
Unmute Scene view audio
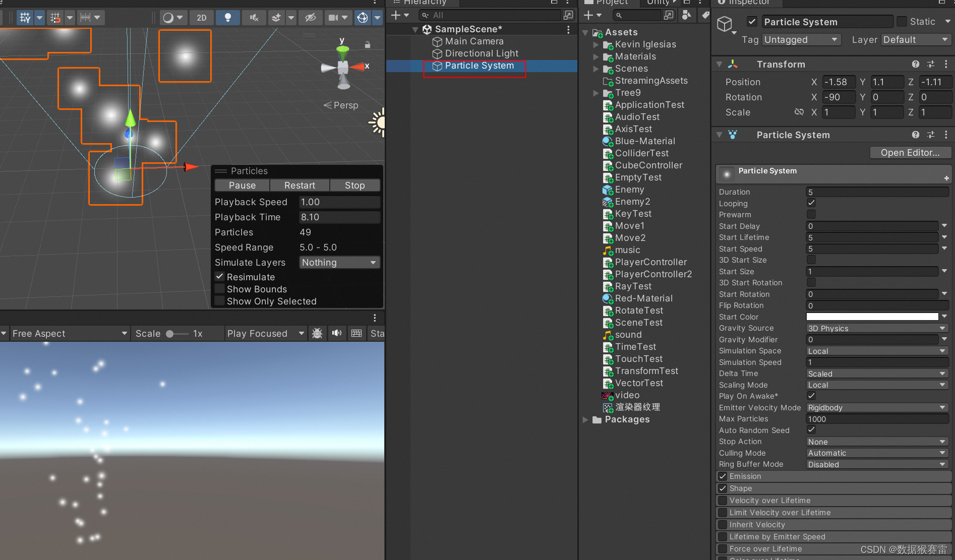pos(254,18)
